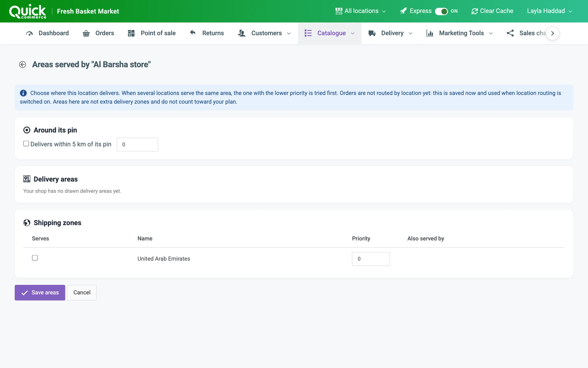
Task: Click the Catalogue list icon
Action: pyautogui.click(x=308, y=33)
